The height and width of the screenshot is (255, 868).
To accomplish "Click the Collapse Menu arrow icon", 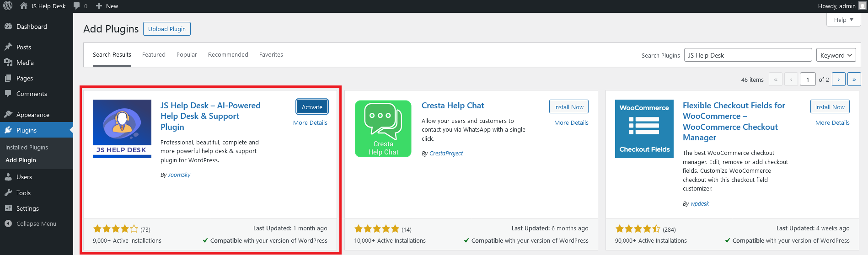I will [8, 223].
